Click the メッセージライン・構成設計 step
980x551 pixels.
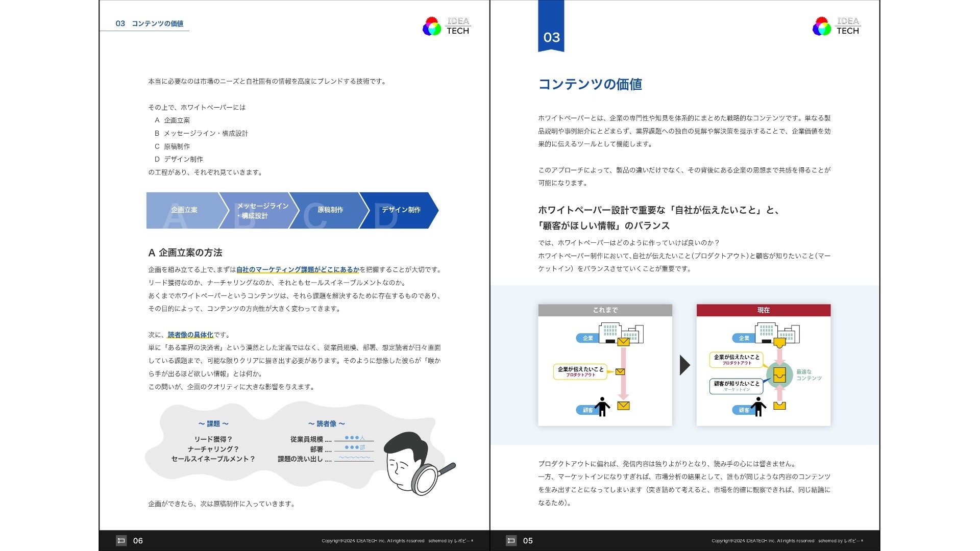pos(262,210)
